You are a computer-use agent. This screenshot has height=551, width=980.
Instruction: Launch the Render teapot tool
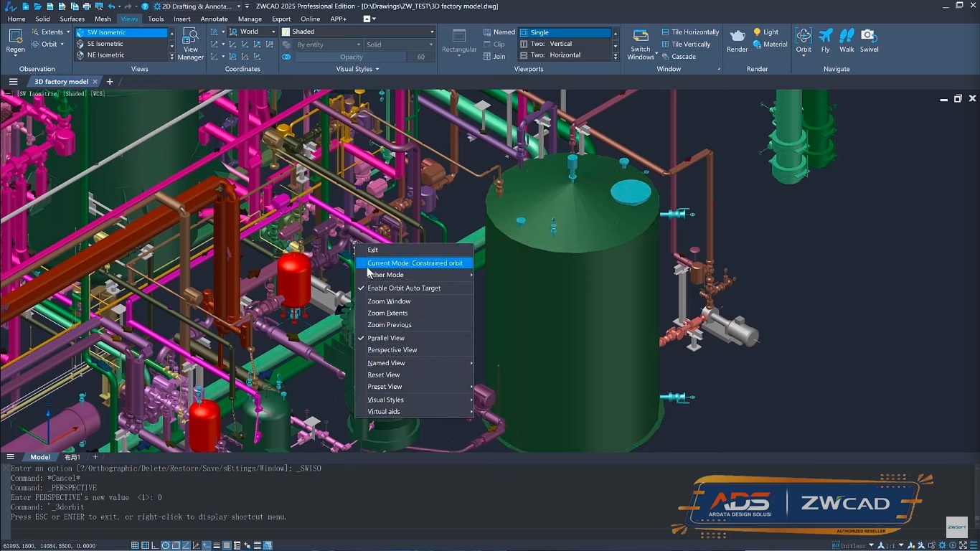coord(738,40)
